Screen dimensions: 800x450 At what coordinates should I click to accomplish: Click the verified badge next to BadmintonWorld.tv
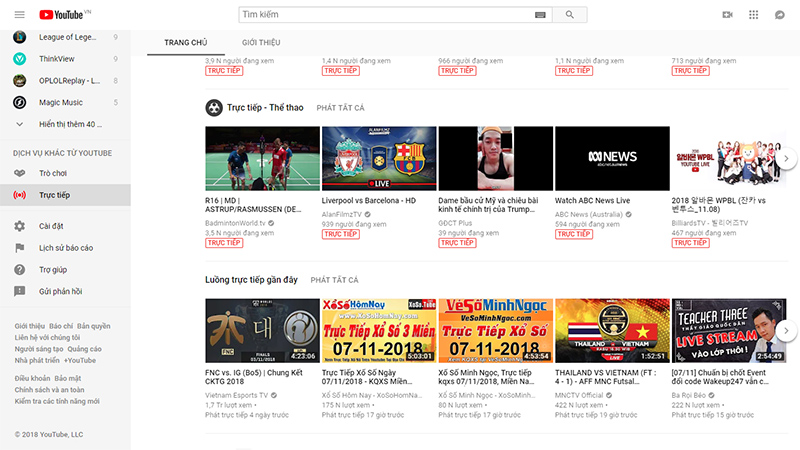tap(271, 223)
